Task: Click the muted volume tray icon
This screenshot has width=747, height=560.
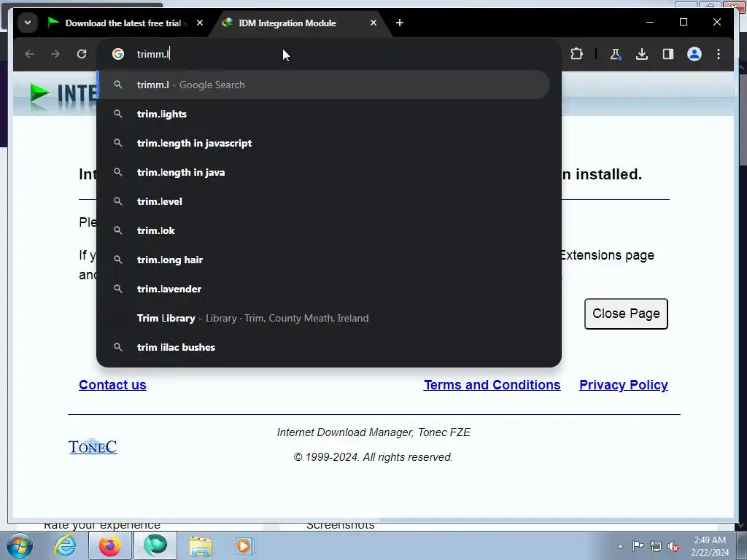Action: tap(673, 547)
